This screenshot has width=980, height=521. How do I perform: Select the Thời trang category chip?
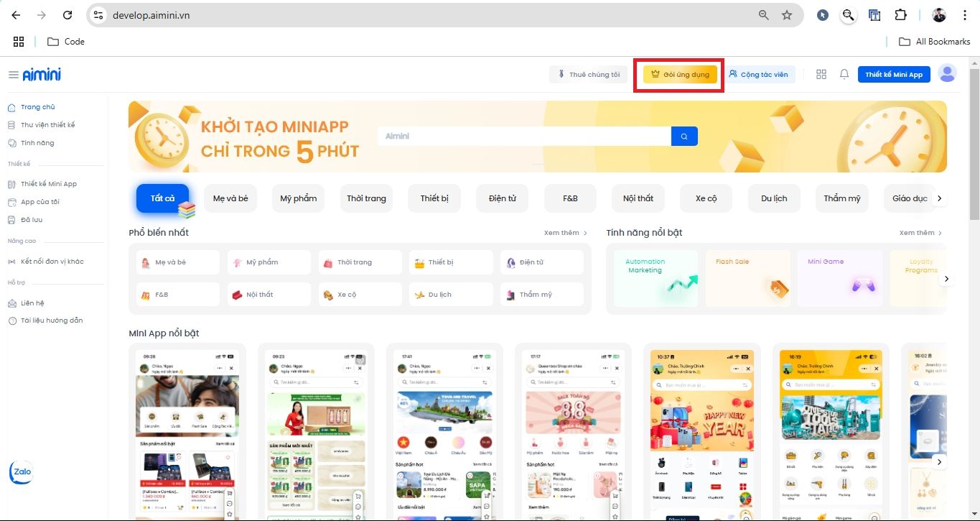pyautogui.click(x=366, y=198)
